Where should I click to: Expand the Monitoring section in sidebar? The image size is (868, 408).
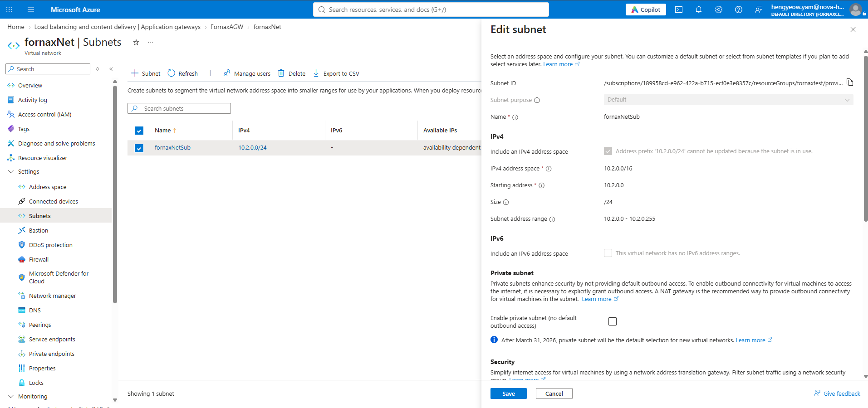point(11,396)
